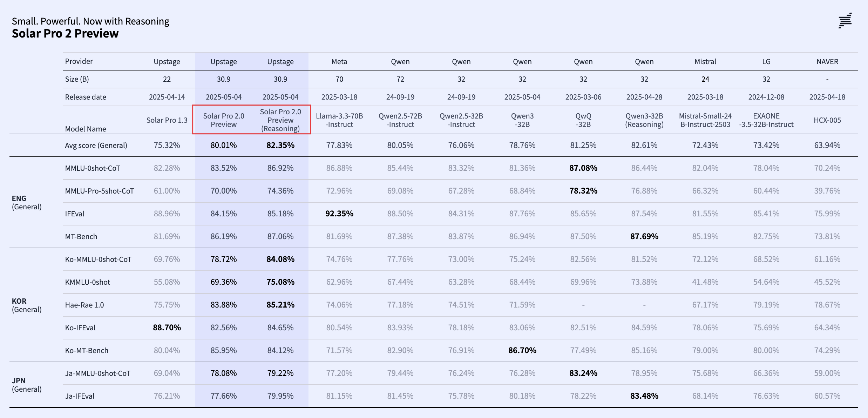Select the bold '83.48%' Ja-IFEval score
868x418 pixels.
[644, 396]
